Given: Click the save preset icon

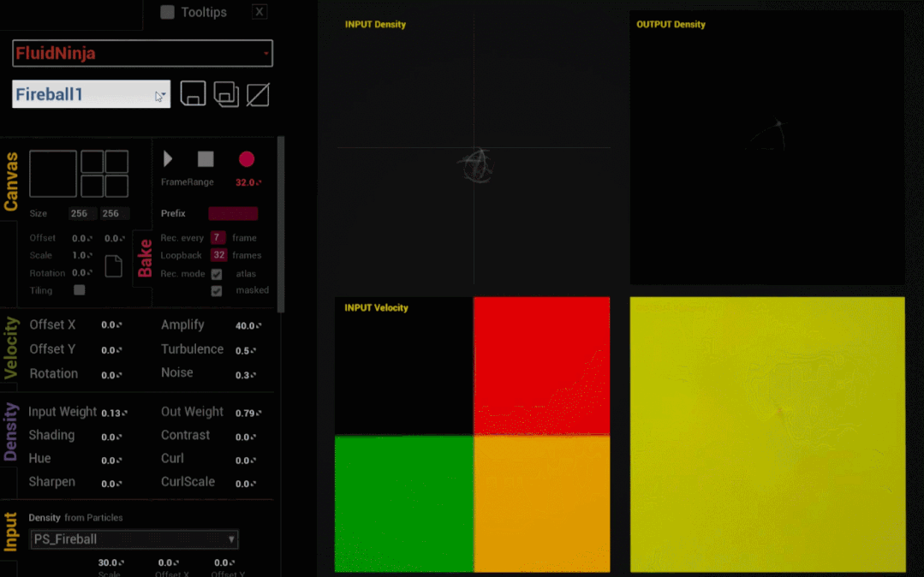Looking at the screenshot, I should (x=193, y=93).
